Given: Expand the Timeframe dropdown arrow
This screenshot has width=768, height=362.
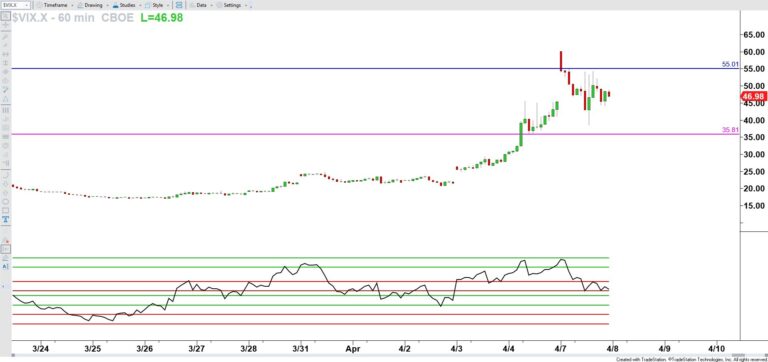Looking at the screenshot, I should point(72,5).
